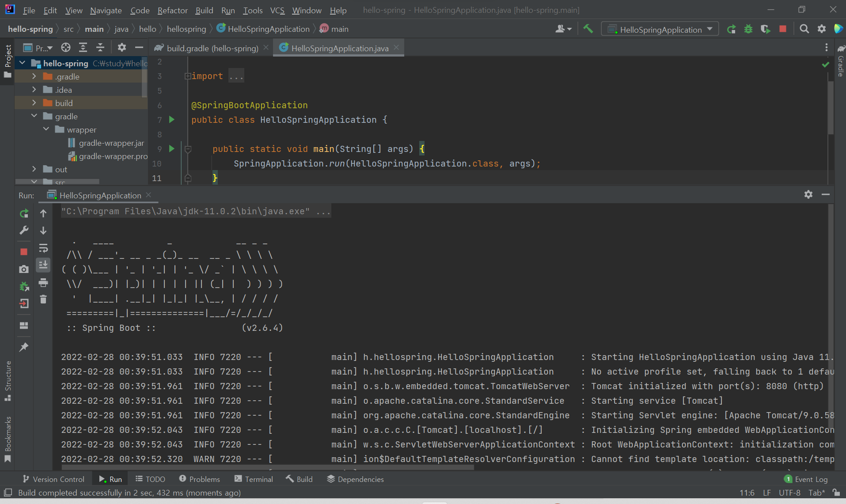Stop the running application in top toolbar
This screenshot has height=504, width=846.
pyautogui.click(x=783, y=29)
